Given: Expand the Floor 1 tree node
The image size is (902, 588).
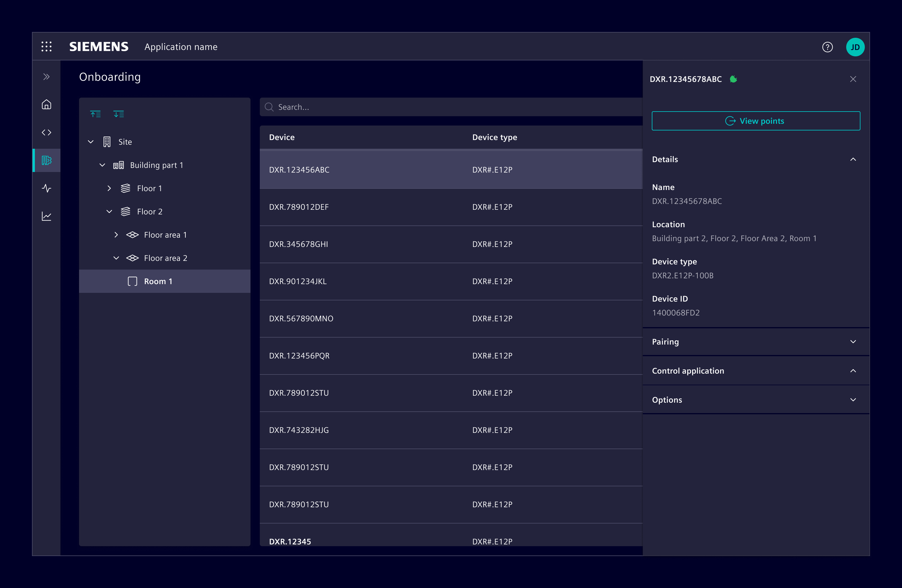Looking at the screenshot, I should (109, 188).
